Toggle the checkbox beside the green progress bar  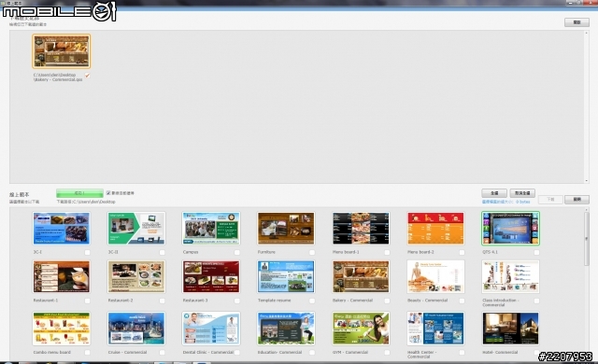(x=108, y=193)
